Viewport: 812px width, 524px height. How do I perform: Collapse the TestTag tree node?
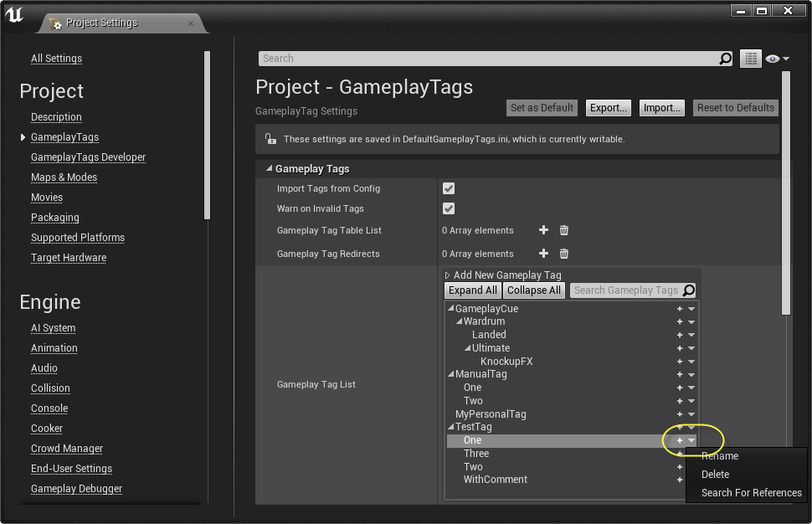coord(450,427)
